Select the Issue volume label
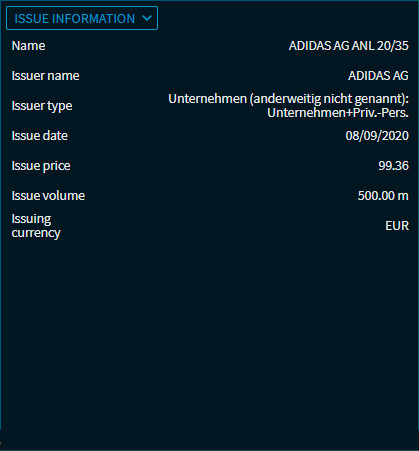419x451 pixels. point(48,196)
